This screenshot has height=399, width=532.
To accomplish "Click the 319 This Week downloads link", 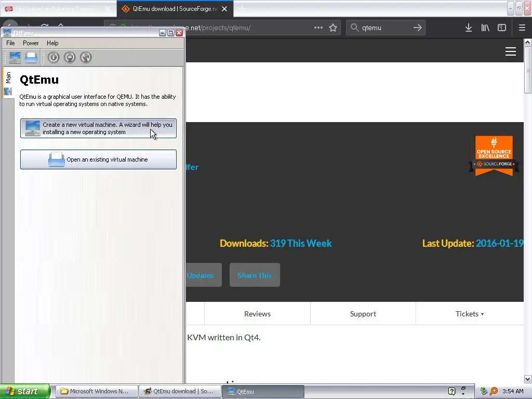I will (x=301, y=243).
